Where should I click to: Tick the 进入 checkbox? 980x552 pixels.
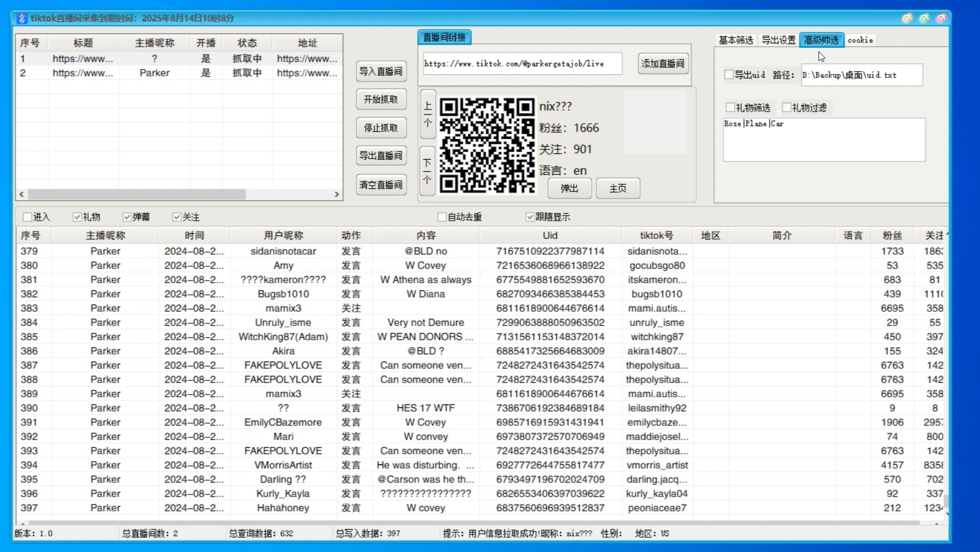click(x=27, y=217)
